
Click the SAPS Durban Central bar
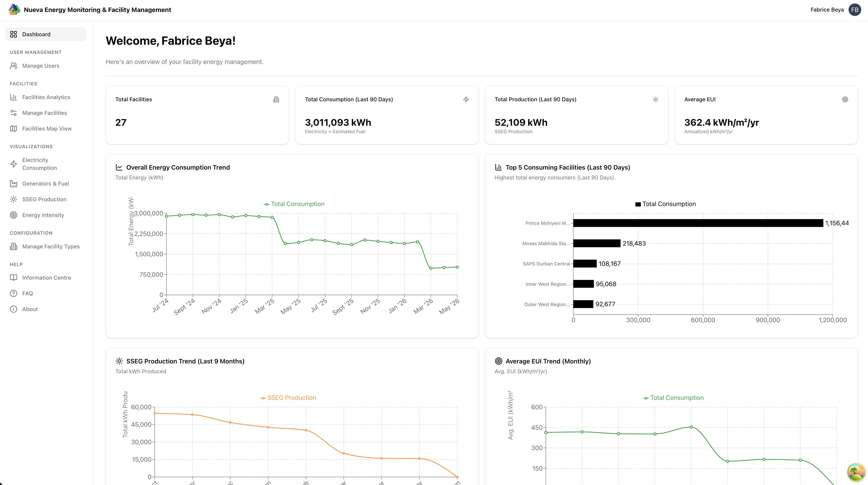pyautogui.click(x=585, y=263)
